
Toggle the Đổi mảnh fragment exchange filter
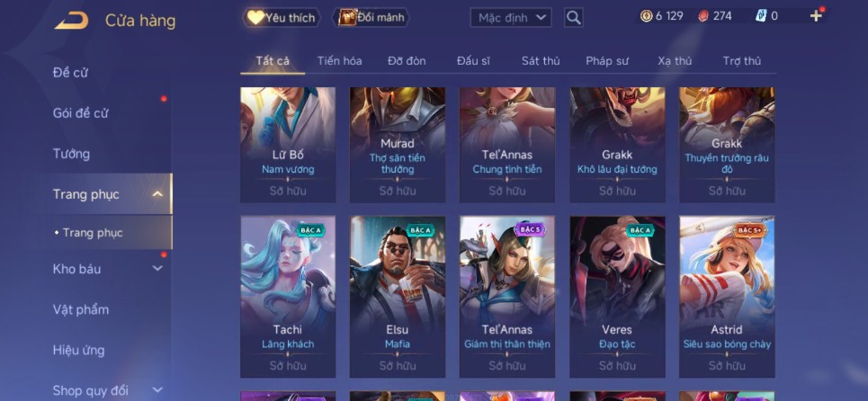tap(371, 18)
